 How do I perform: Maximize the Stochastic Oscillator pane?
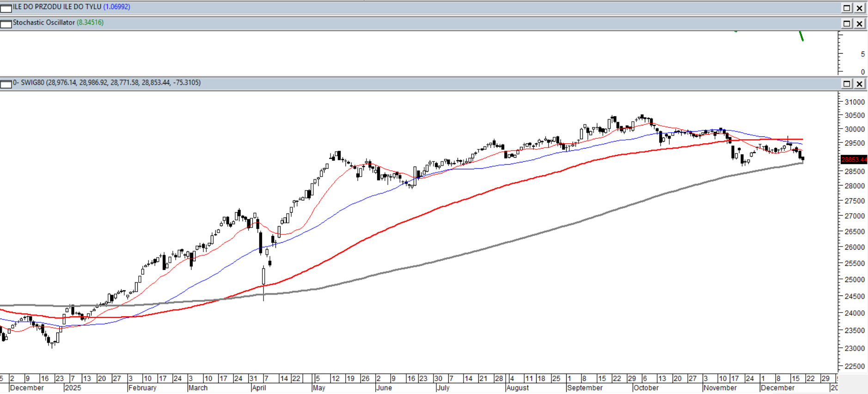click(x=847, y=24)
